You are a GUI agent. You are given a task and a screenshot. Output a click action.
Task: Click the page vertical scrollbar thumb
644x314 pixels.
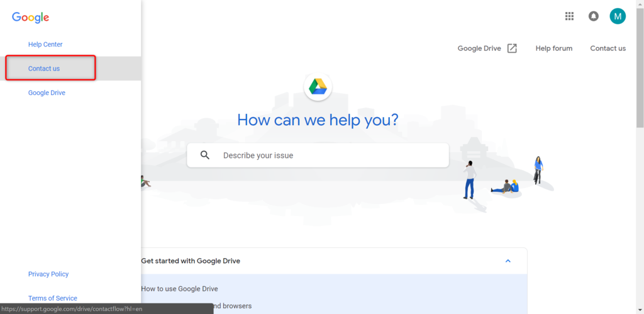640,68
